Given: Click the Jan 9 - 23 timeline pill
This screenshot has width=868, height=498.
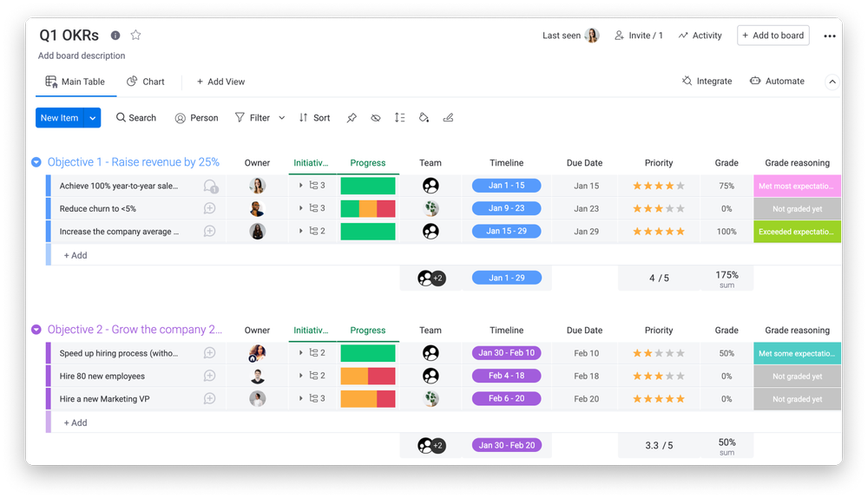Looking at the screenshot, I should [x=506, y=209].
